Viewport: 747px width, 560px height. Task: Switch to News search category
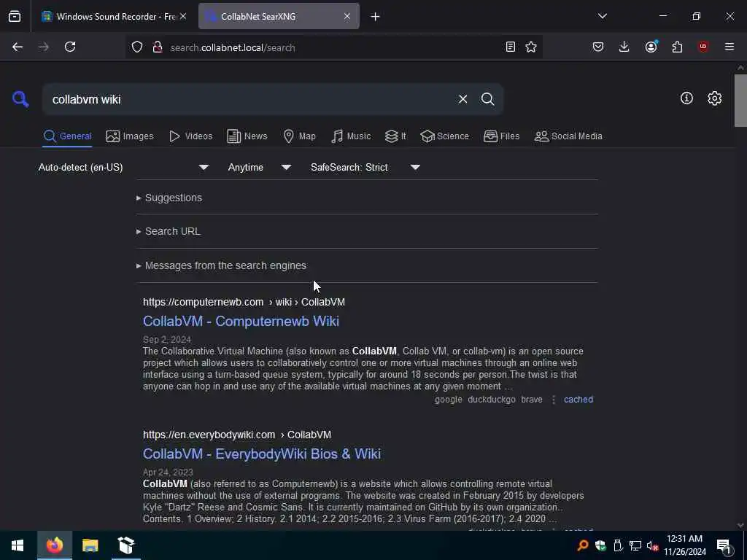click(247, 136)
